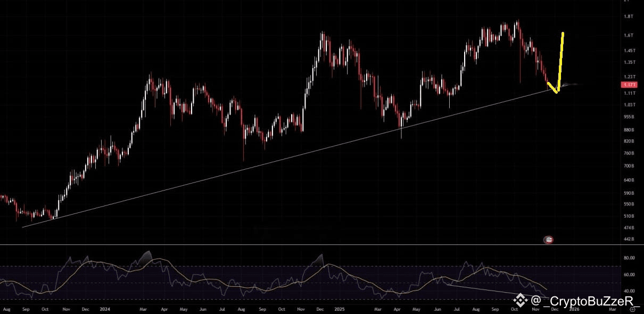Click the 2025 label on time axis
Image resolution: width=644 pixels, height=314 pixels.
(x=340, y=309)
